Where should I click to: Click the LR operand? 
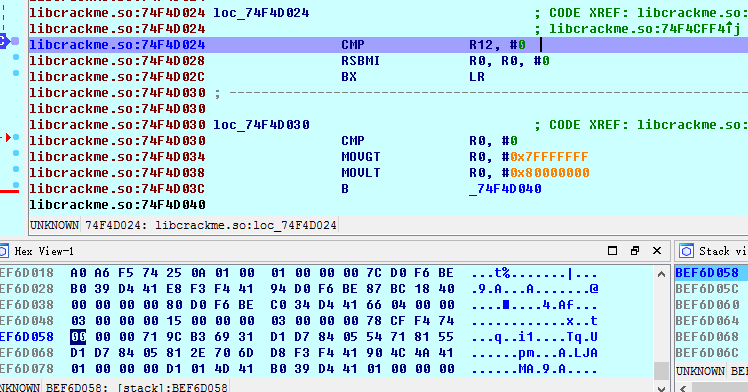477,77
